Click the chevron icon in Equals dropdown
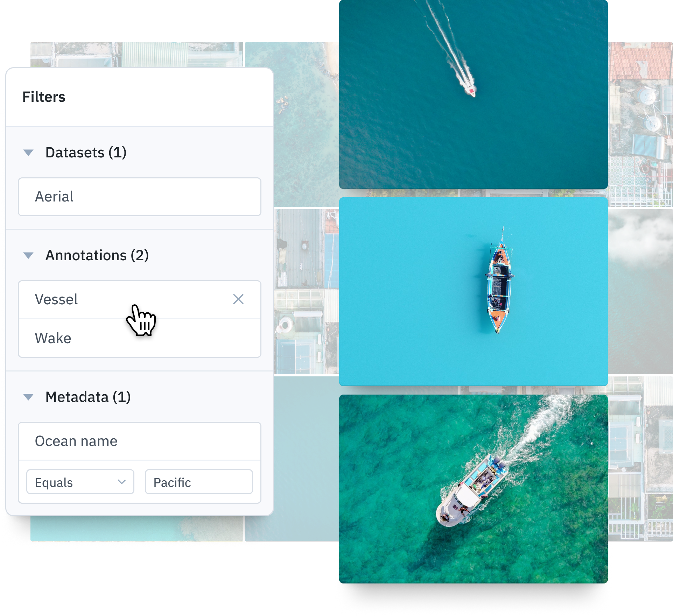 122,482
